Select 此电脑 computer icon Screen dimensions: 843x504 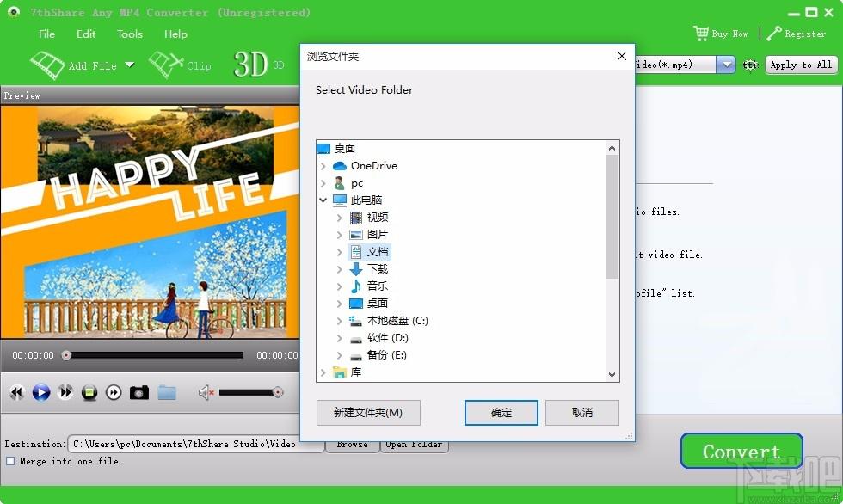pos(339,200)
